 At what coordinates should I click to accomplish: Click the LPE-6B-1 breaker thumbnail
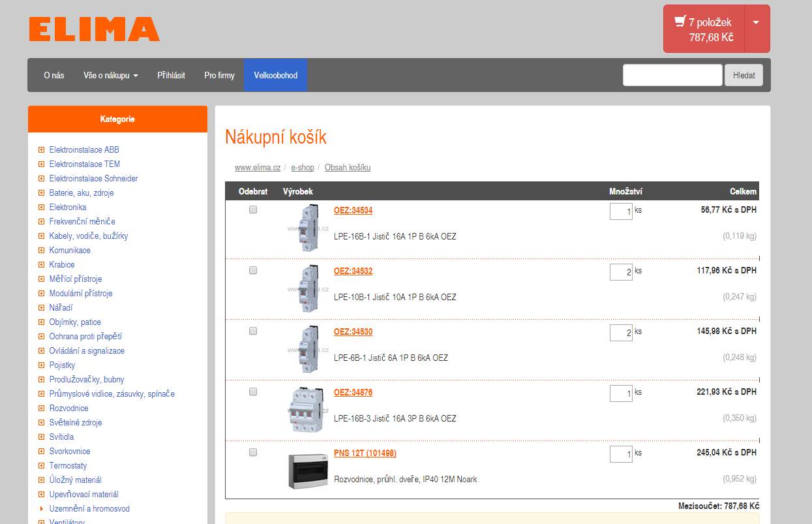pos(308,350)
